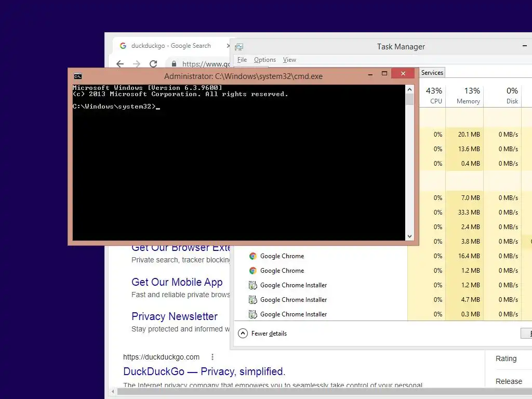Minimize the cmd.exe window

370,74
